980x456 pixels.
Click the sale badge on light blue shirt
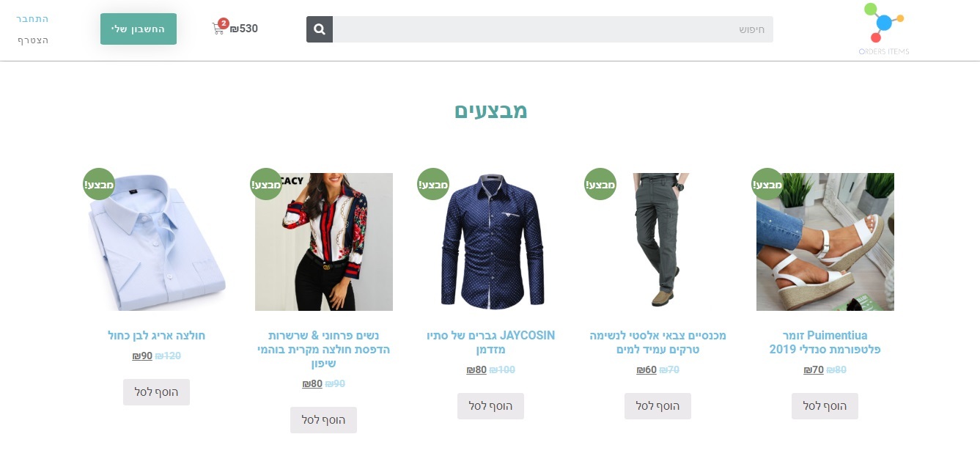[x=99, y=184]
